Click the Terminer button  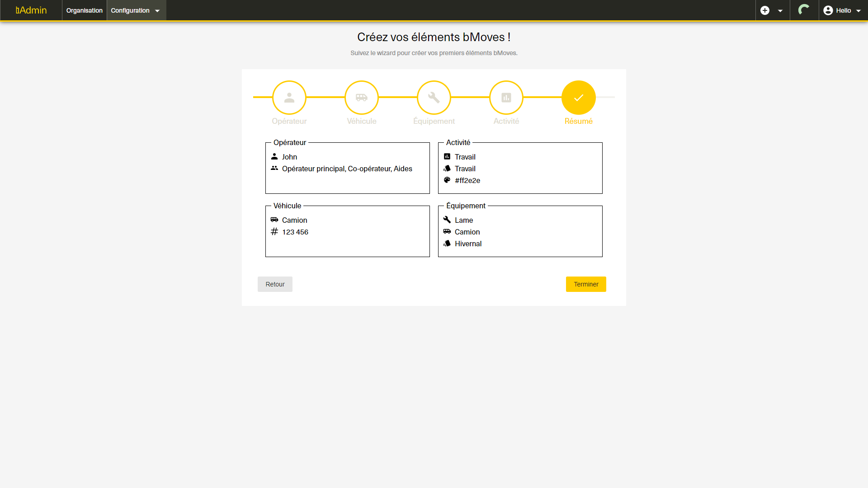click(586, 284)
